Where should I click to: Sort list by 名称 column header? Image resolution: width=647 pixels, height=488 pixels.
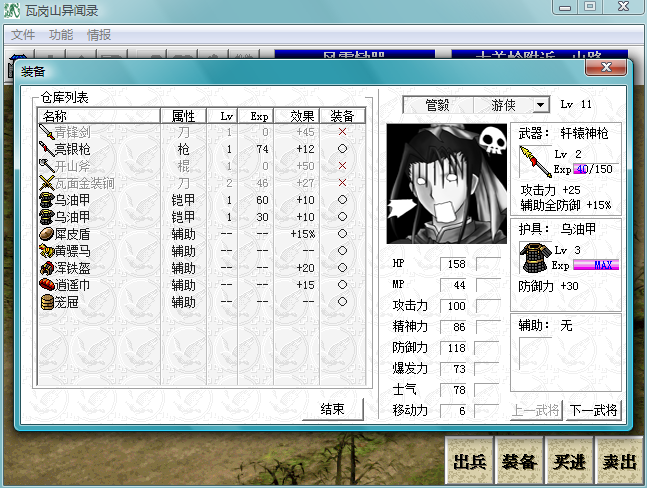(99, 116)
